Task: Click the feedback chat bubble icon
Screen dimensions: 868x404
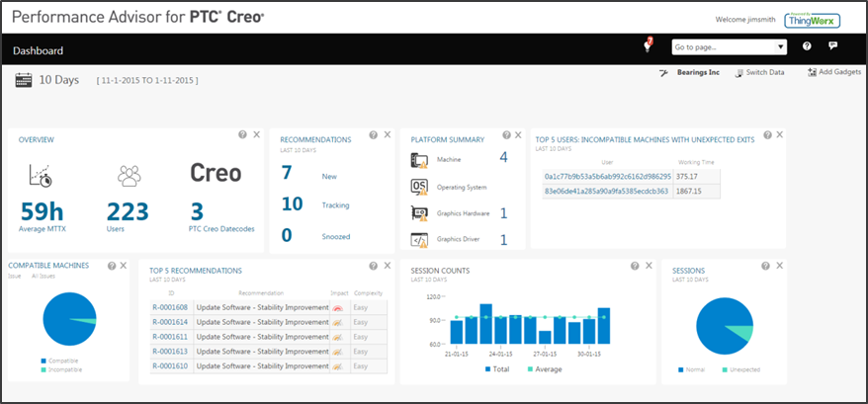Action: (833, 46)
